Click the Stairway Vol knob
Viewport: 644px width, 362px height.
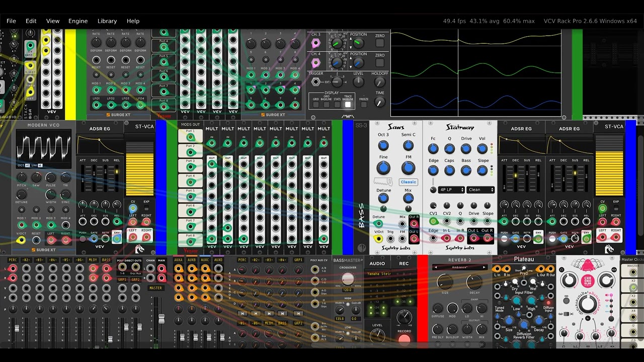[482, 149]
